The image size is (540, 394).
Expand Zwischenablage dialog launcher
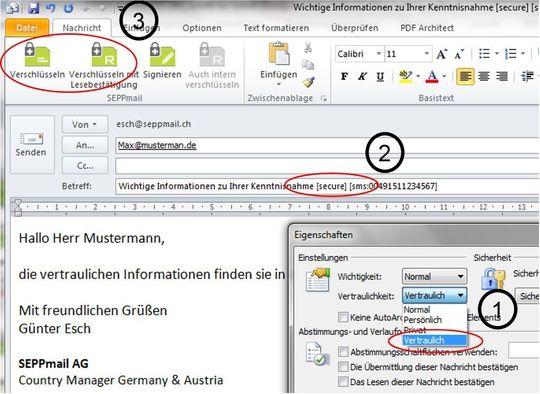tap(323, 99)
